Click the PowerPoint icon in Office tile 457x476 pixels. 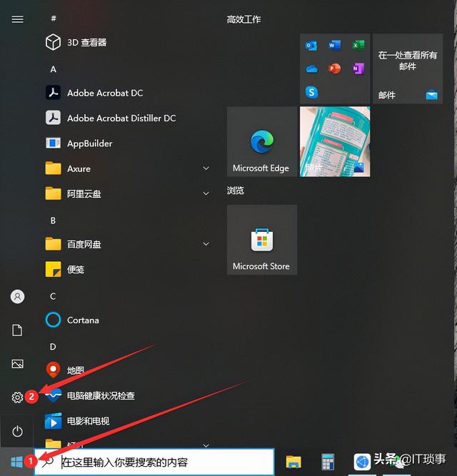335,69
